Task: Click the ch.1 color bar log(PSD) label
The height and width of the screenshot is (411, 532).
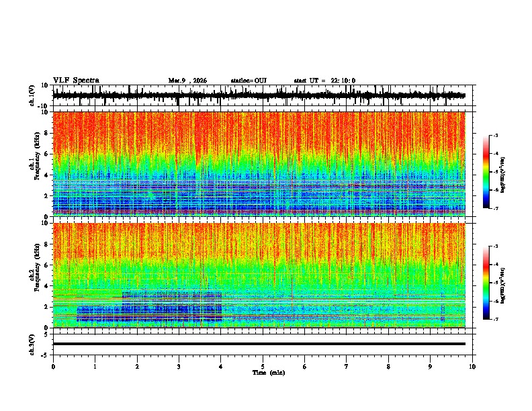Action: [x=503, y=175]
